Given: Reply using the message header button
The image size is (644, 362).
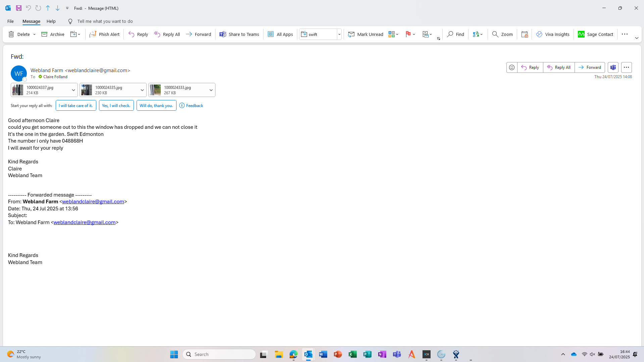Looking at the screenshot, I should pos(530,67).
